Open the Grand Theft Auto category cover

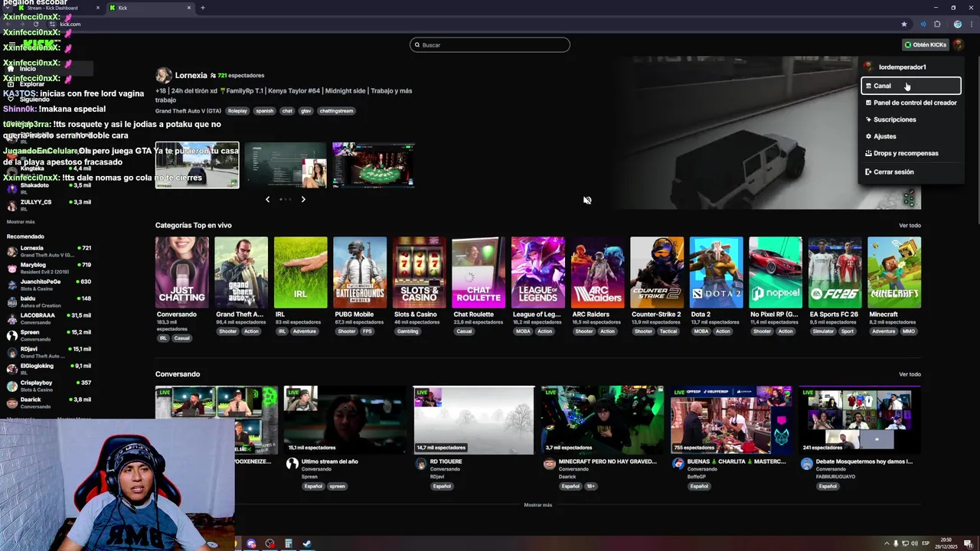tap(241, 272)
